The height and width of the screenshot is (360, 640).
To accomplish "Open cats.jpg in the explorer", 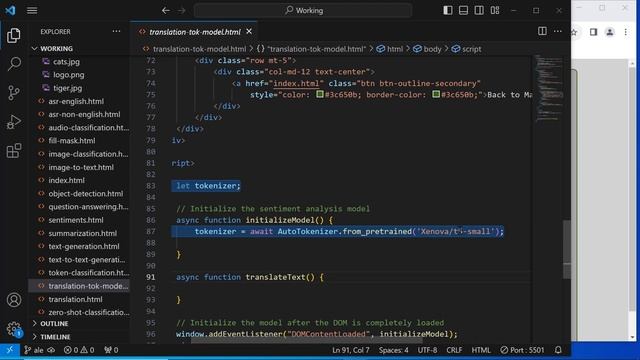I will 66,62.
